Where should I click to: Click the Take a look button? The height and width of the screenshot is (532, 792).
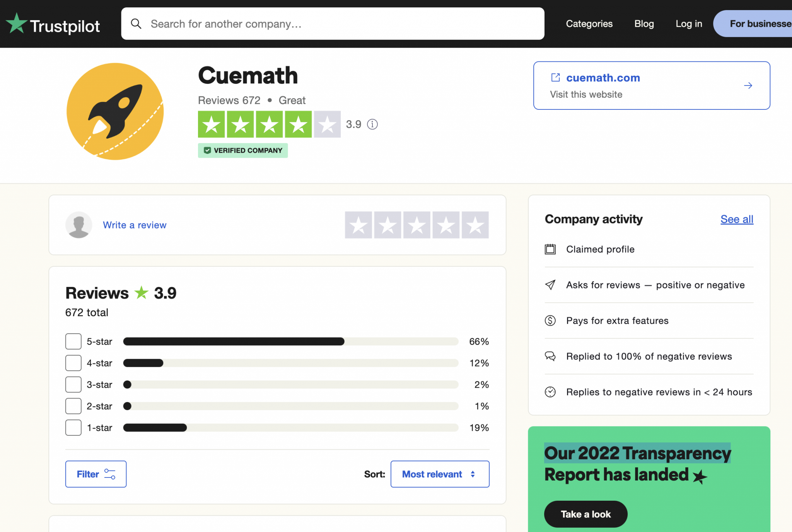[585, 514]
